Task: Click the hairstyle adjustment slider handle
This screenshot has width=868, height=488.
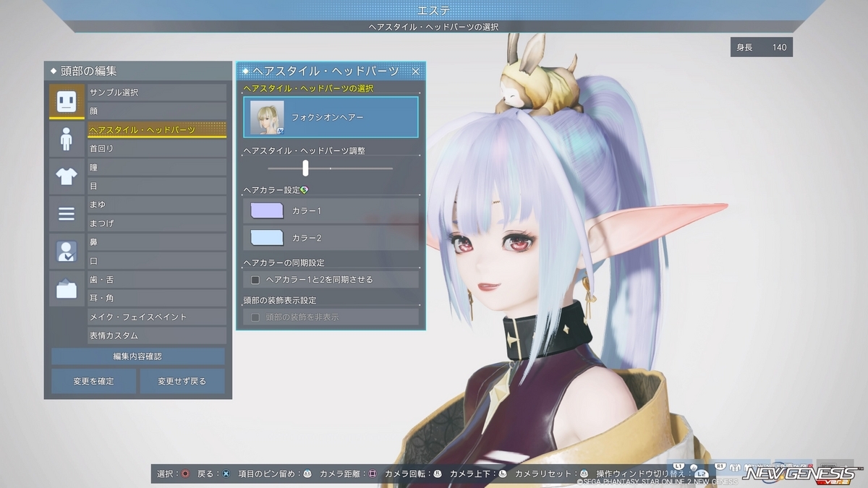Action: (x=305, y=168)
